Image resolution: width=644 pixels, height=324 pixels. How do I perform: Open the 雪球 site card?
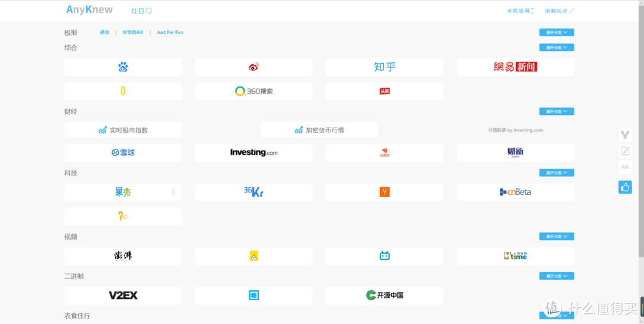coord(123,152)
